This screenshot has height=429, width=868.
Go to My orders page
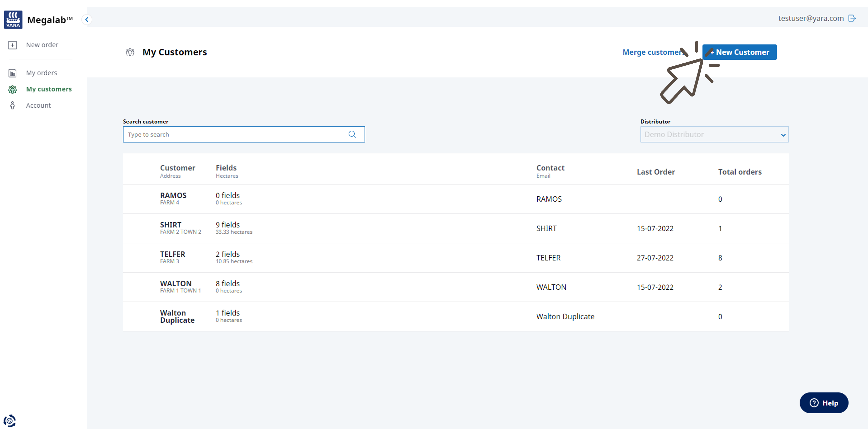click(x=42, y=73)
